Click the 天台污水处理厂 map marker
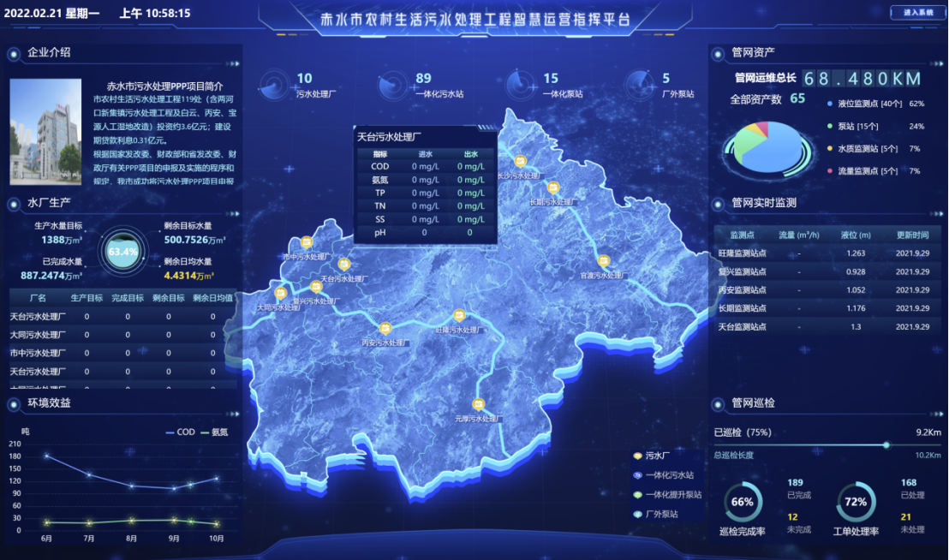Viewport: 949px width, 560px height. coord(344,265)
